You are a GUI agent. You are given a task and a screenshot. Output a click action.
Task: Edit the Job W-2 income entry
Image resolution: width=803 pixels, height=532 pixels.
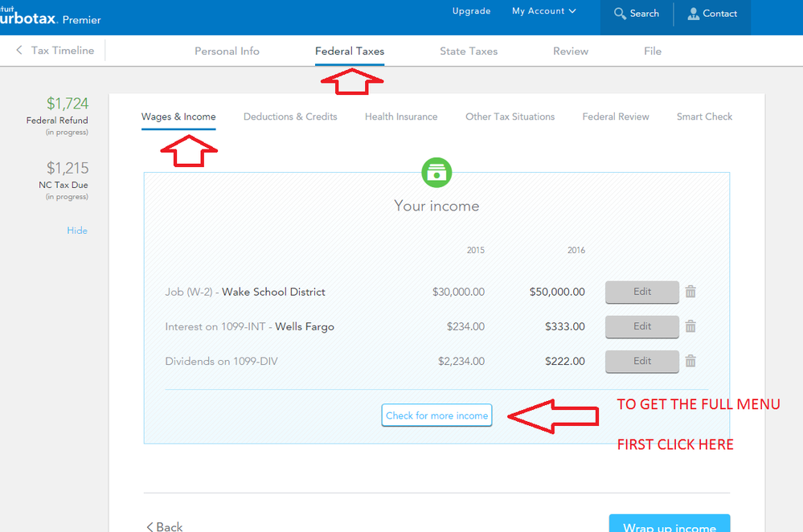[641, 292]
